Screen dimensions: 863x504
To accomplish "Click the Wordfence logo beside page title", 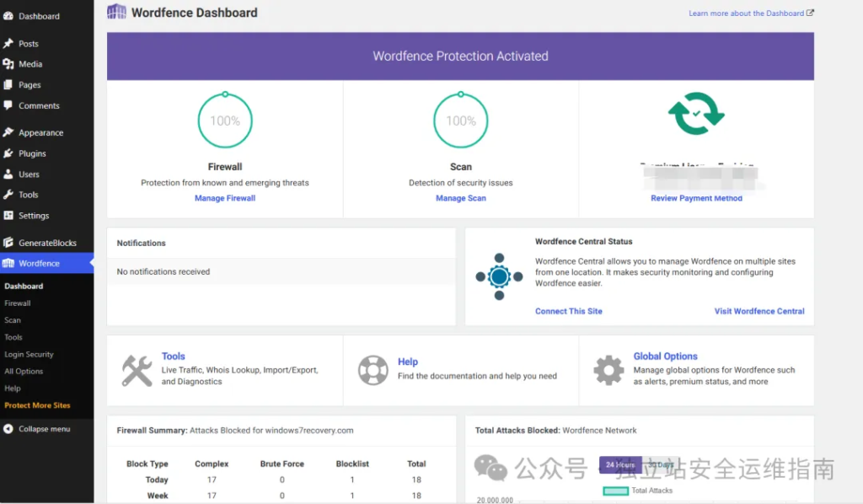I will 116,12.
